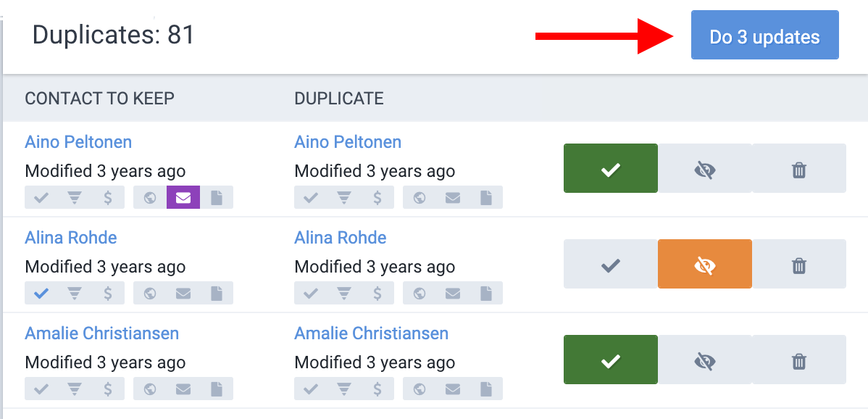Click trash icon in Alina Rohde row
Image resolution: width=868 pixels, height=419 pixels.
point(798,264)
